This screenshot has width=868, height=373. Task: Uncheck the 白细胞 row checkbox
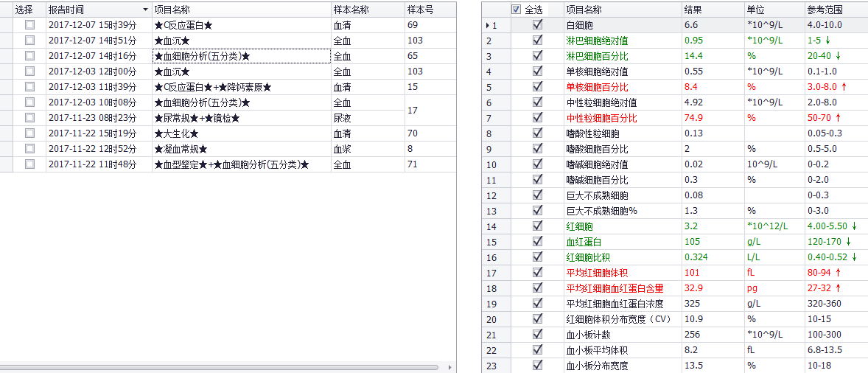click(x=537, y=25)
